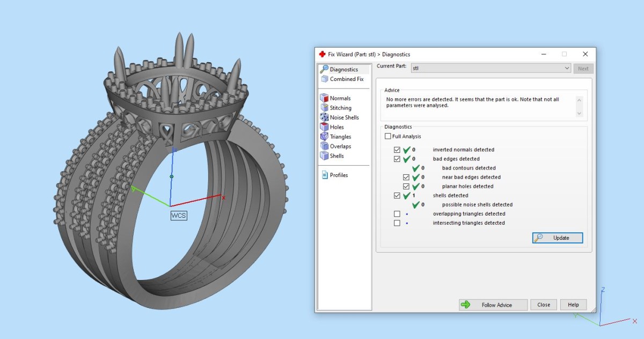Open the Triangles fix icon
Viewport: 644px width, 339px height.
(324, 137)
